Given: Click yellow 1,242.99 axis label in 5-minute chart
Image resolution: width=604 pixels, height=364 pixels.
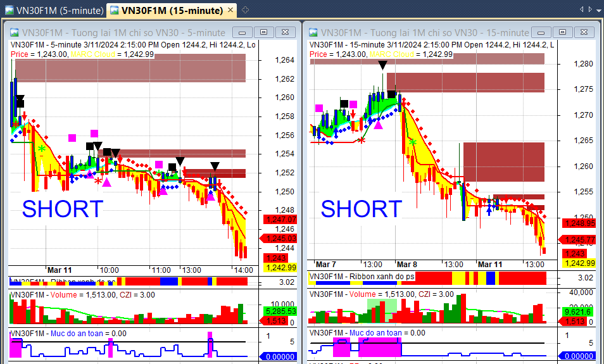Looking at the screenshot, I should [280, 267].
